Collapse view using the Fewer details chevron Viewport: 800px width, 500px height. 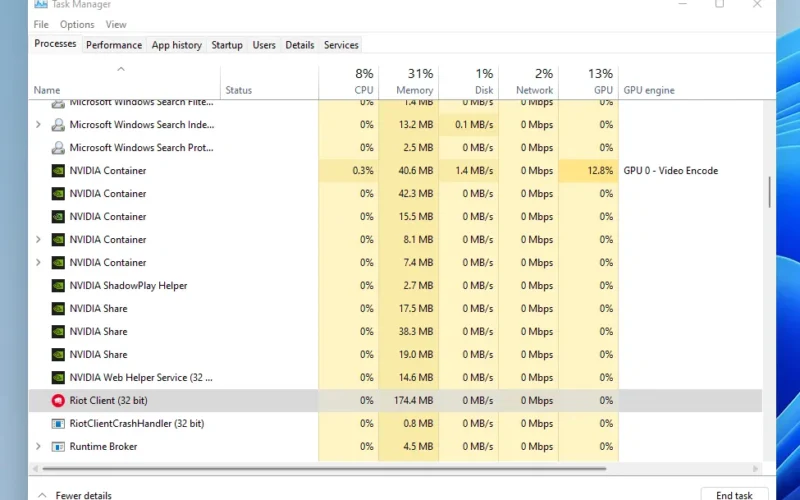pyautogui.click(x=42, y=495)
